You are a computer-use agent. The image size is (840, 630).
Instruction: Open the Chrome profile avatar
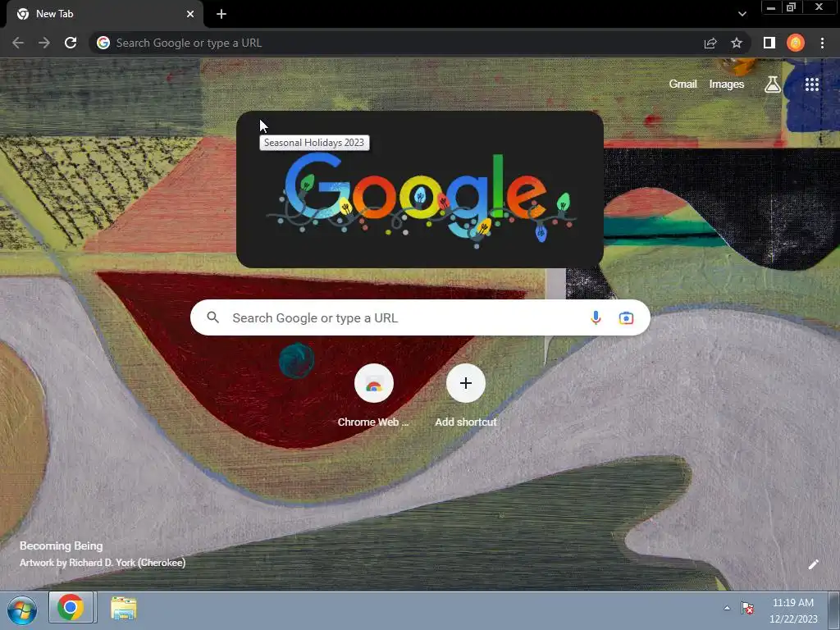tap(796, 43)
